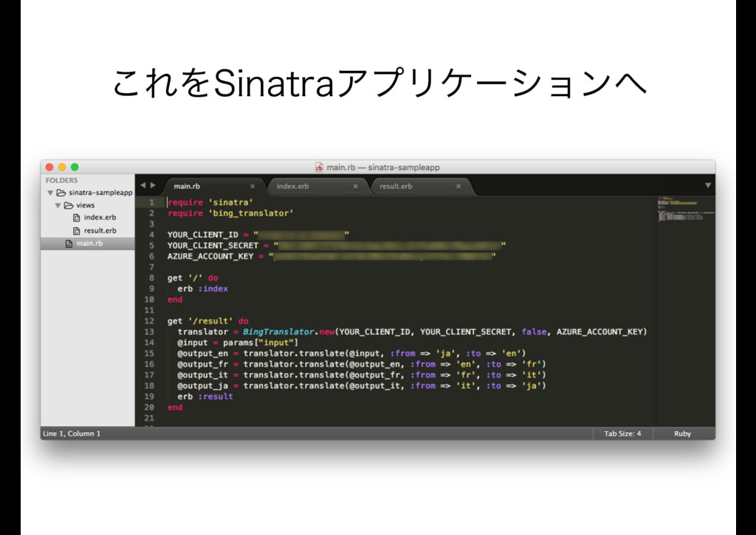The width and height of the screenshot is (756, 535).
Task: Click the FOLDERS sidebar heading
Action: pos(61,180)
